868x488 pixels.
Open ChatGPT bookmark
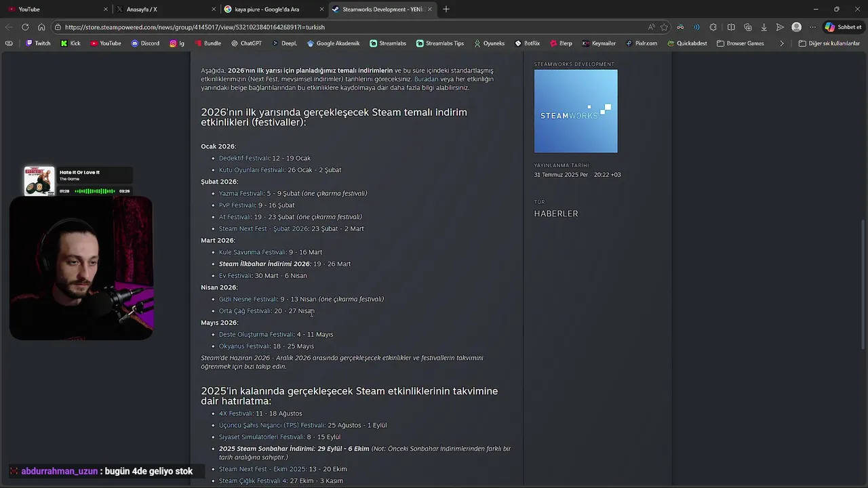245,43
